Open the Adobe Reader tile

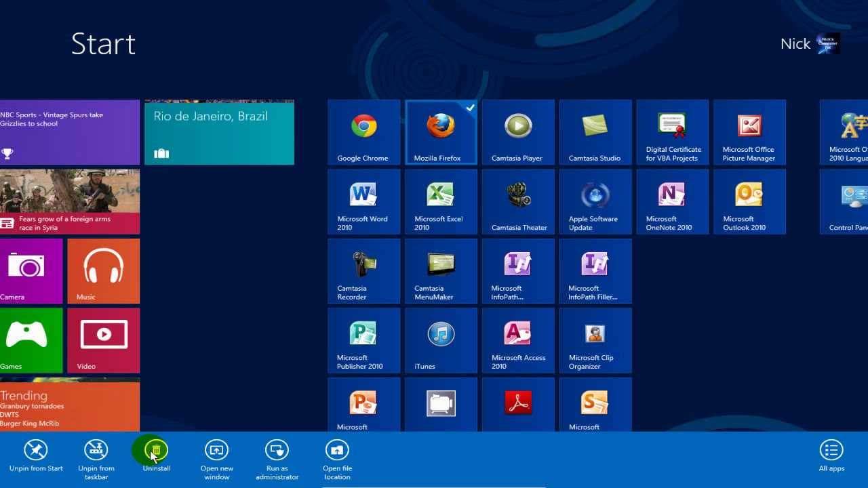(518, 403)
